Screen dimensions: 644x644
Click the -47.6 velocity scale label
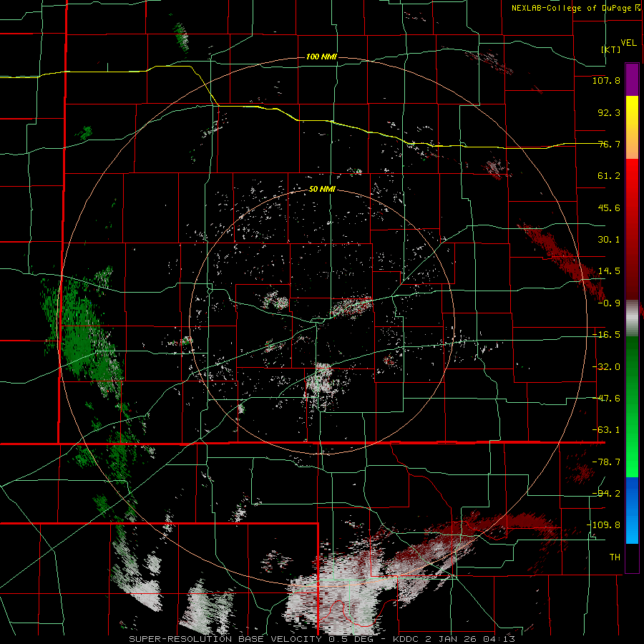point(606,399)
